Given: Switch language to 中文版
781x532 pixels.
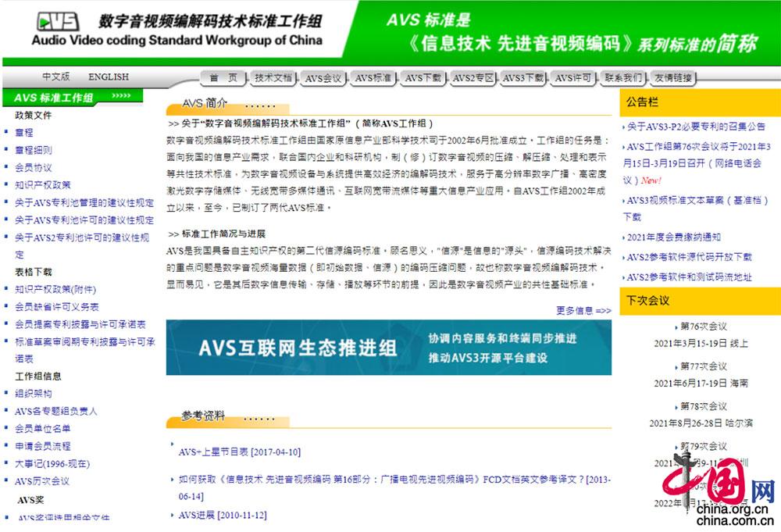Looking at the screenshot, I should pyautogui.click(x=56, y=77).
